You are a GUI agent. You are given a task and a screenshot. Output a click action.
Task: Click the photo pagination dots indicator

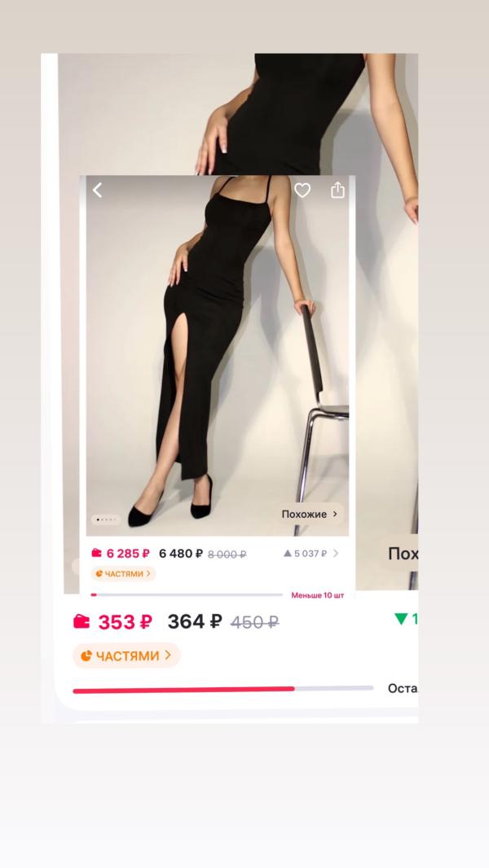[106, 519]
